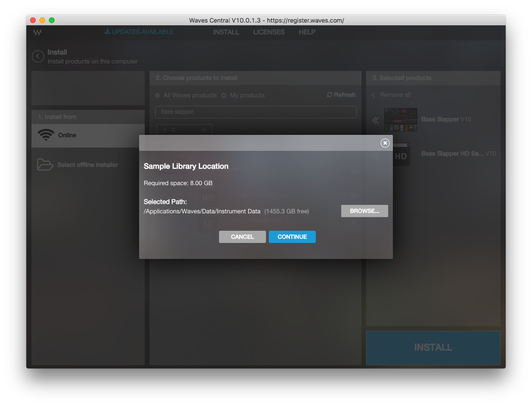The image size is (532, 406).
Task: Open the LICENSES menu tab
Action: [x=269, y=32]
